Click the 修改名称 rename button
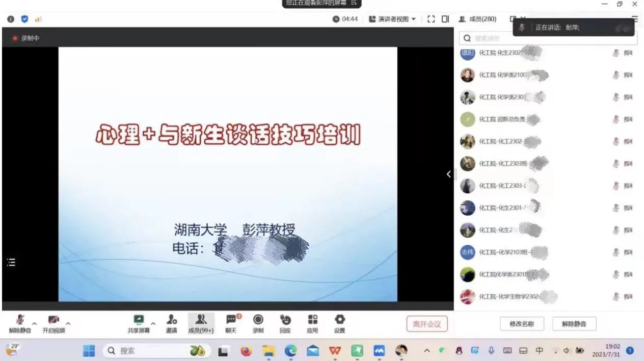The width and height of the screenshot is (644, 361). tap(521, 324)
